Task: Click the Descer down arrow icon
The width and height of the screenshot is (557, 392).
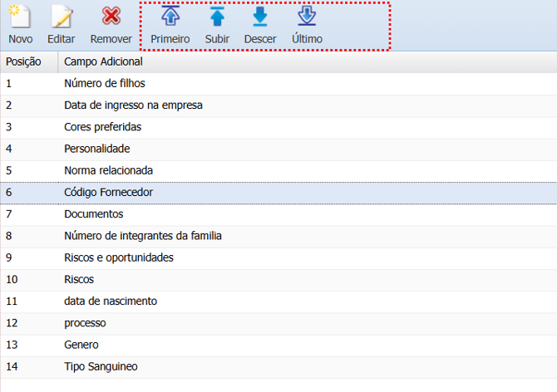Action: (x=260, y=17)
